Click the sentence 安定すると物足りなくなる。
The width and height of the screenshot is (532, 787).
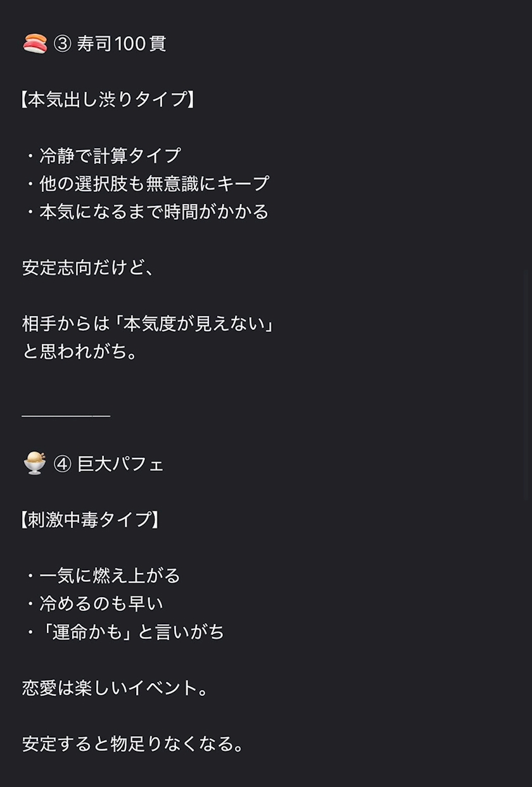click(134, 743)
